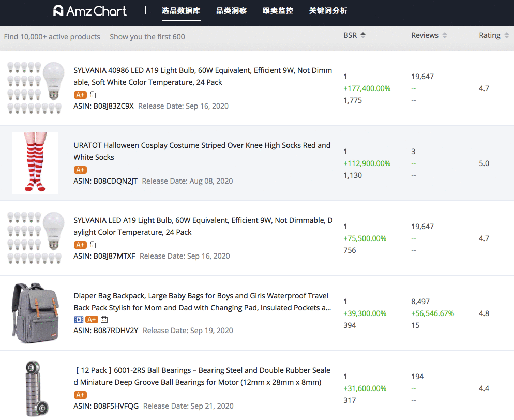This screenshot has height=420, width=514.
Task: Click the A+ badge on the SYLVANIA 40986 row
Action: coord(80,95)
